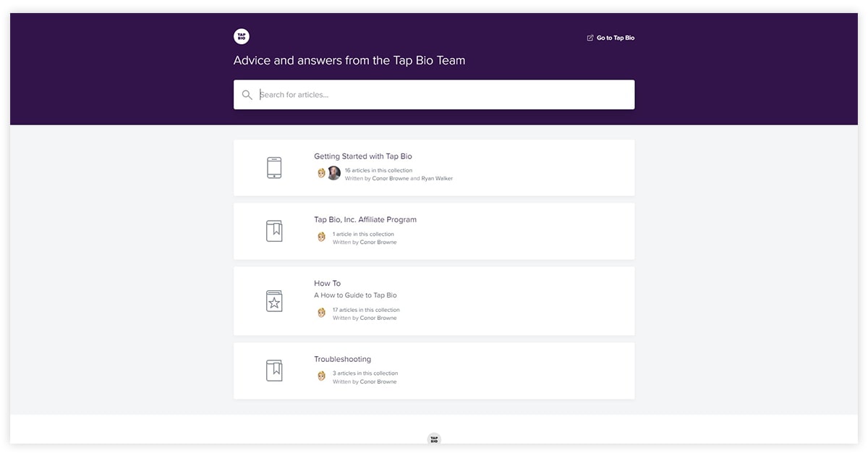Image resolution: width=868 pixels, height=456 pixels.
Task: Click the magnifying glass search icon
Action: pyautogui.click(x=247, y=95)
